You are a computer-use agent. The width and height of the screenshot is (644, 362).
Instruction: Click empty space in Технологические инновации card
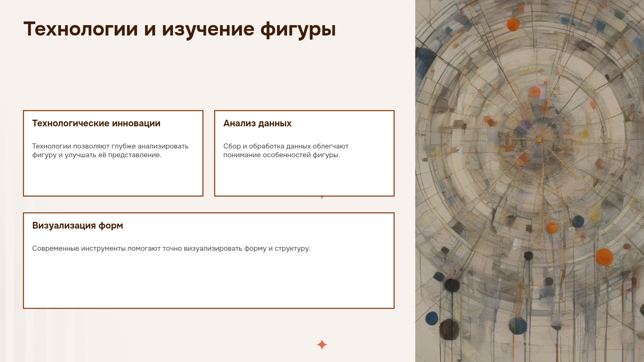pos(113,178)
